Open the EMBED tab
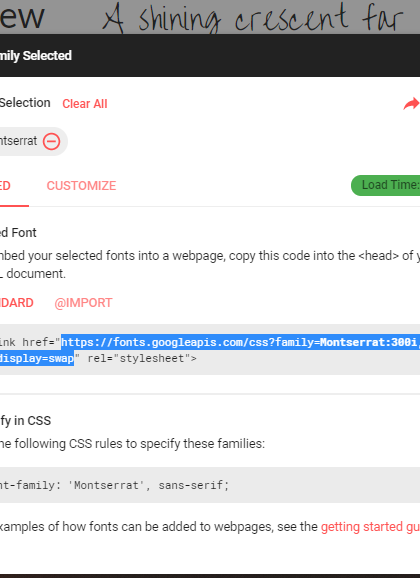The height and width of the screenshot is (578, 420). point(5,185)
